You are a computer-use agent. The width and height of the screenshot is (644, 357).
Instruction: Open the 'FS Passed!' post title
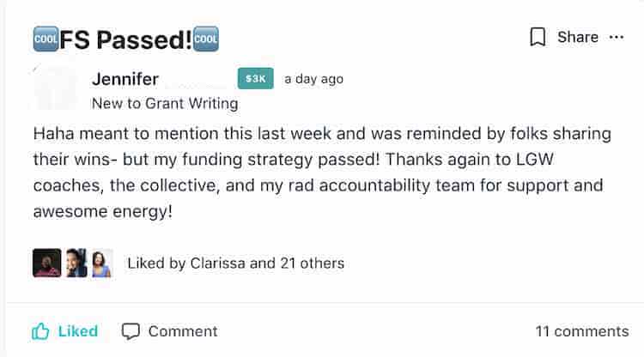[x=125, y=39]
